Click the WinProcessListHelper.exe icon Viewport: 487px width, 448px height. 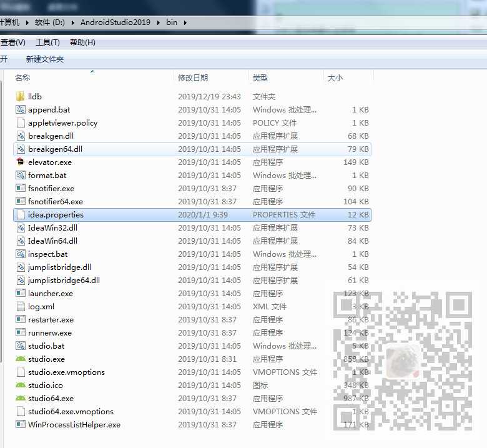pos(21,424)
